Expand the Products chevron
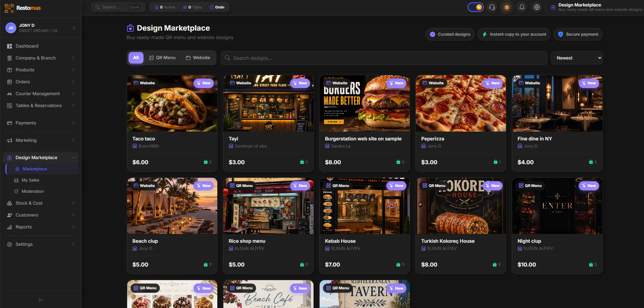The height and width of the screenshot is (308, 644). tap(73, 70)
